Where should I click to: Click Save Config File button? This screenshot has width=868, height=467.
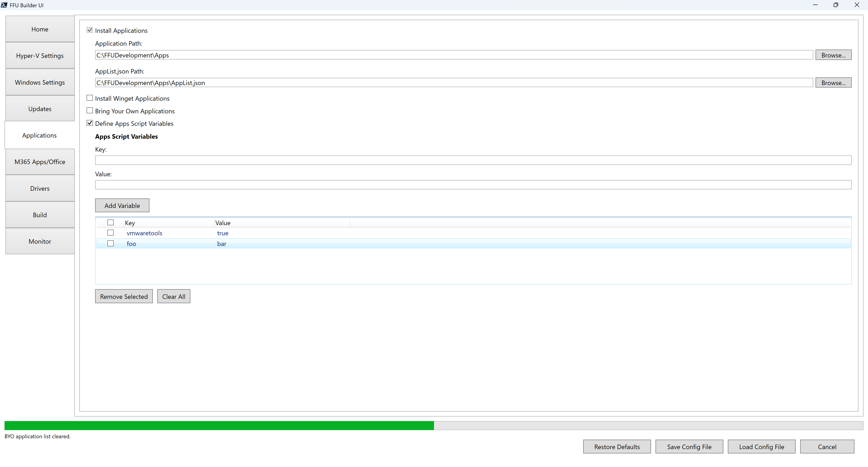[689, 446]
